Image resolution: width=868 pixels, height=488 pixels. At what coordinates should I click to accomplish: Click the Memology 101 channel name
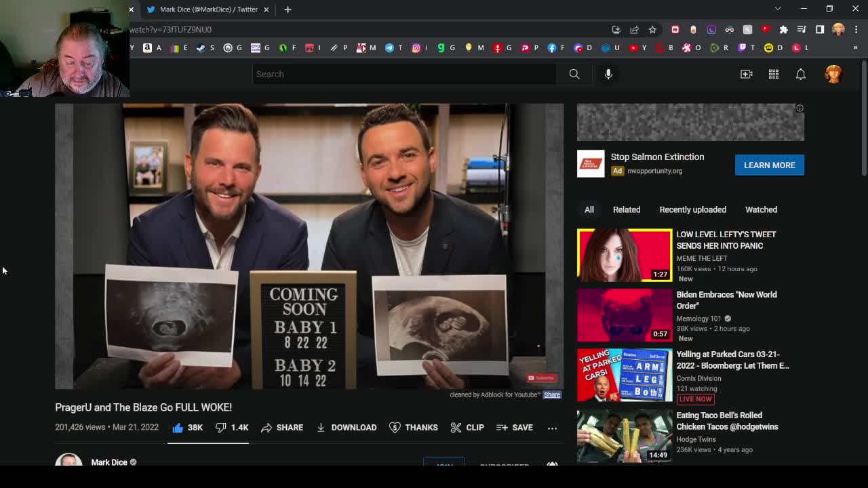(x=698, y=319)
